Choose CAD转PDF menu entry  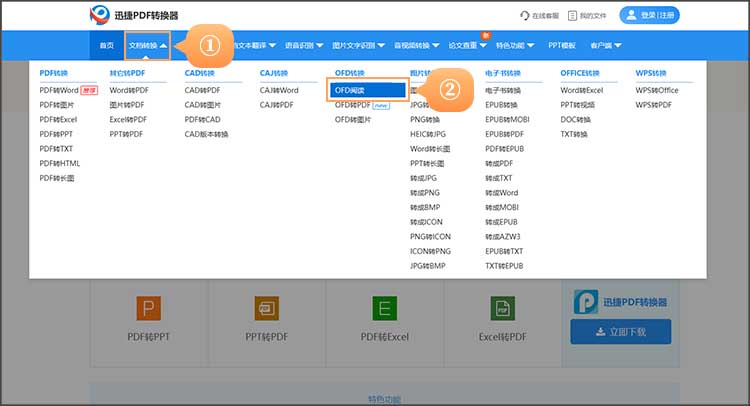pos(202,90)
